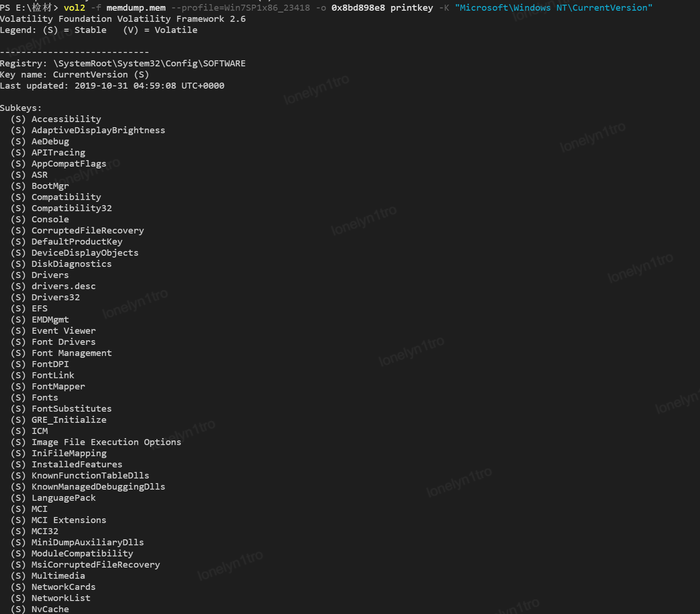Click the quoted CurrentVersion registry key path

point(553,8)
